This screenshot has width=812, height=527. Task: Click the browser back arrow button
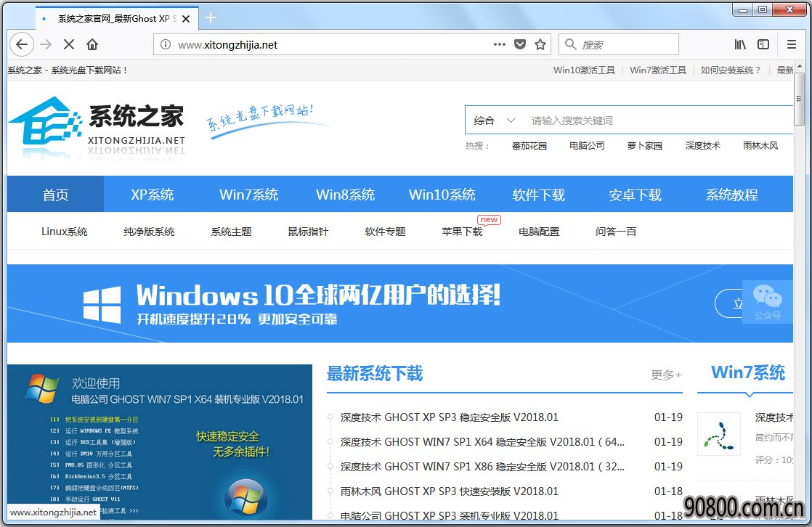[x=22, y=44]
